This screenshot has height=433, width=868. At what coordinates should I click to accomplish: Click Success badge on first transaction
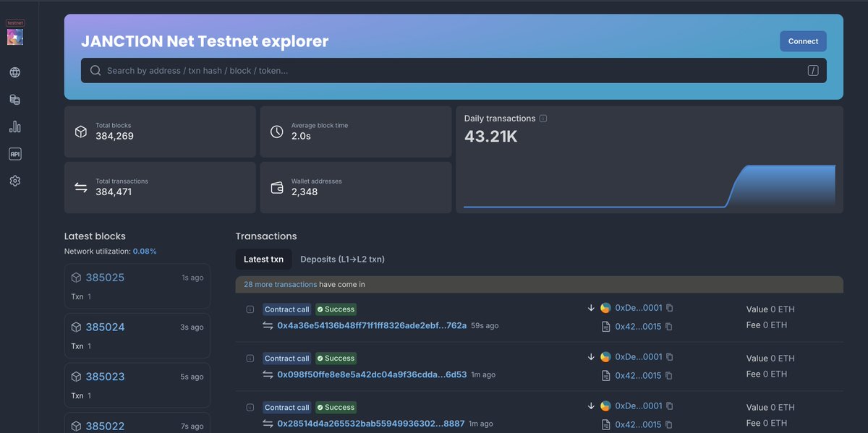point(336,309)
